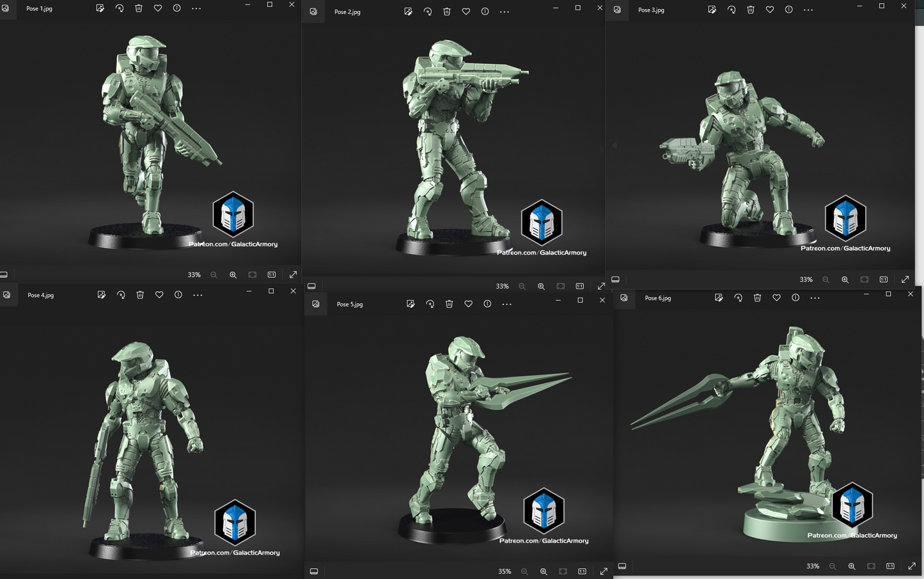Toggle the heart favorite on Pose 2.jpg
924x579 pixels.
466,12
